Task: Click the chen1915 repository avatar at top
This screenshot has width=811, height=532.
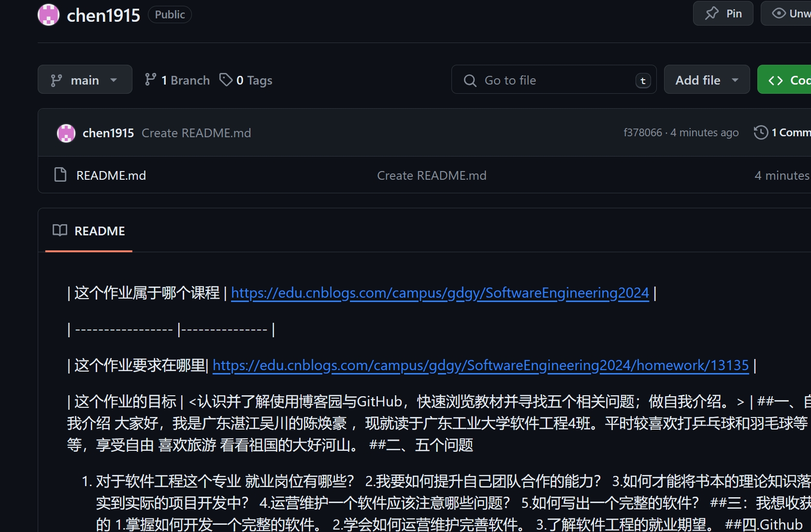Action: 48,14
